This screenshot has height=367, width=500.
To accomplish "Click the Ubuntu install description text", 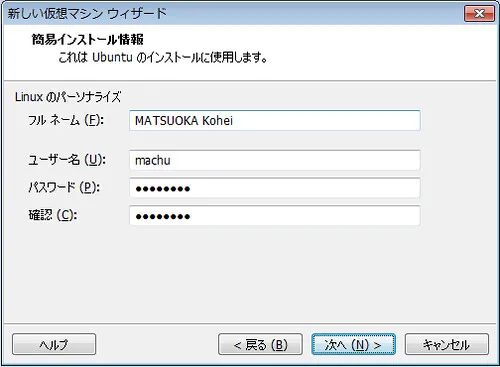I will (x=163, y=57).
